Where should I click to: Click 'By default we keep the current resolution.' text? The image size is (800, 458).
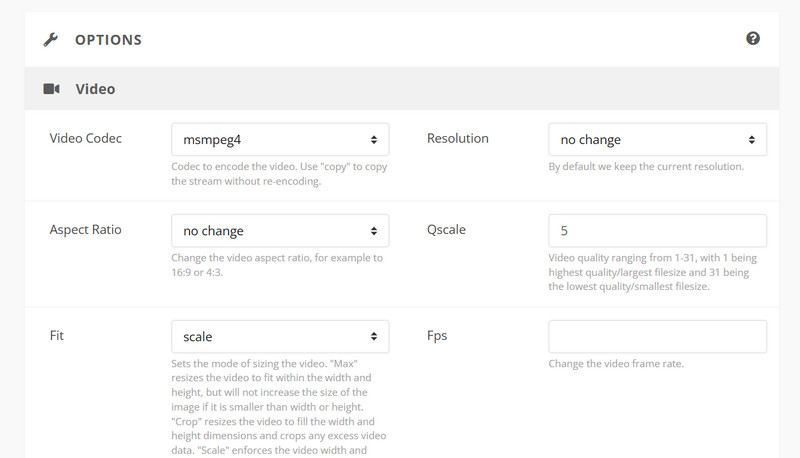pyautogui.click(x=646, y=166)
